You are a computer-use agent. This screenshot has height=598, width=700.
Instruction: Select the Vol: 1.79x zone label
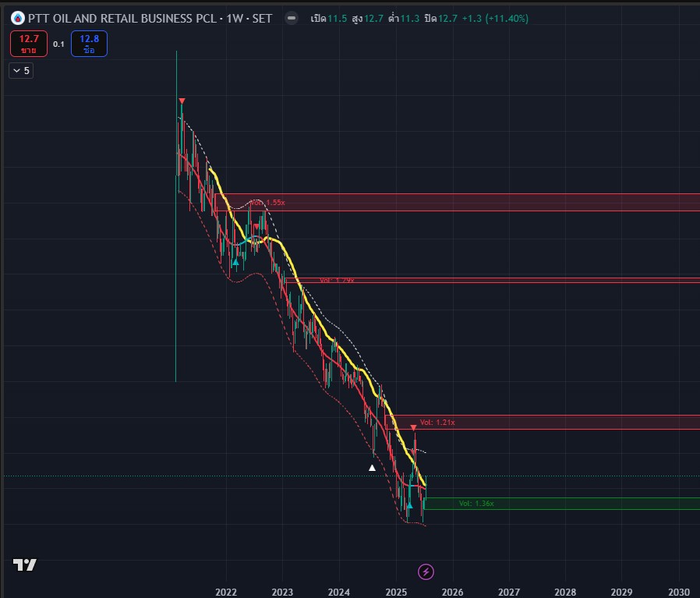337,281
